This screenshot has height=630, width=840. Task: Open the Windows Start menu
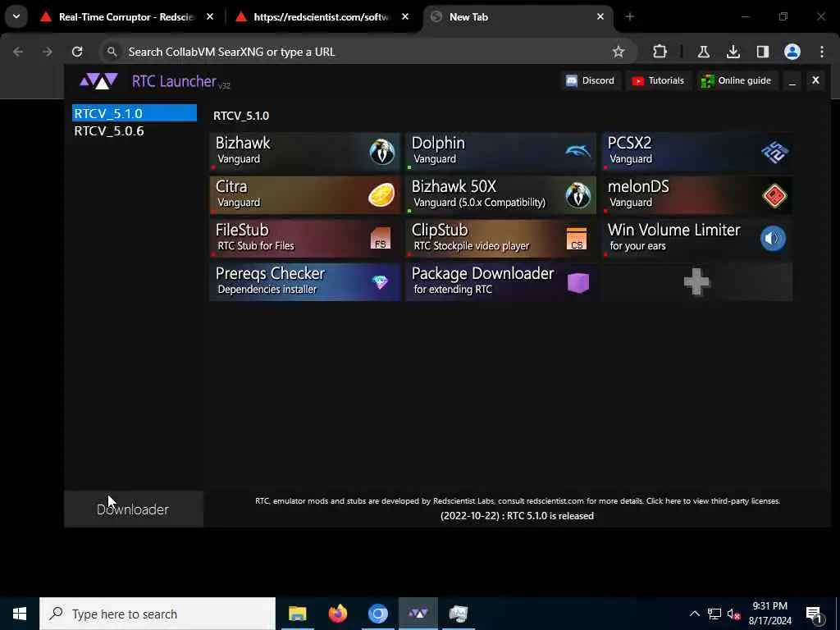(20, 614)
